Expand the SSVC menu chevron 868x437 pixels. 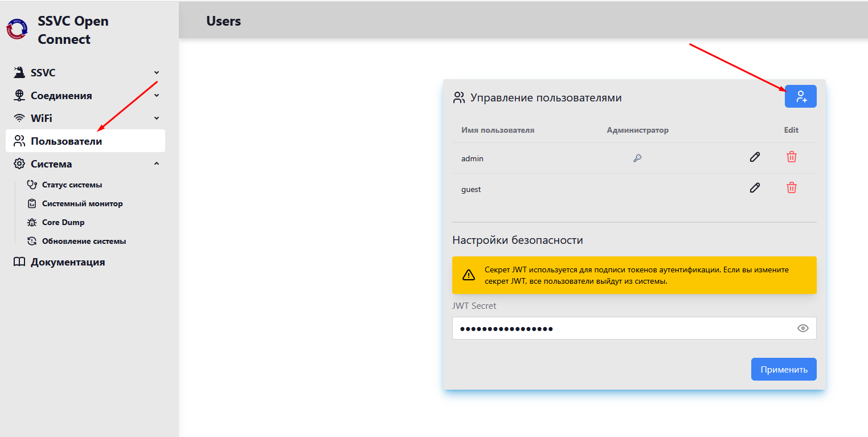(157, 73)
